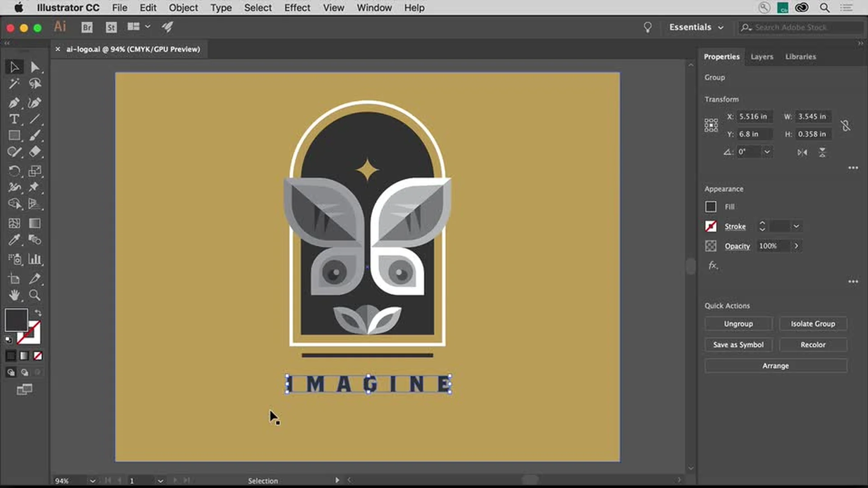This screenshot has height=488, width=868.
Task: Flip the selection horizontally
Action: 803,152
